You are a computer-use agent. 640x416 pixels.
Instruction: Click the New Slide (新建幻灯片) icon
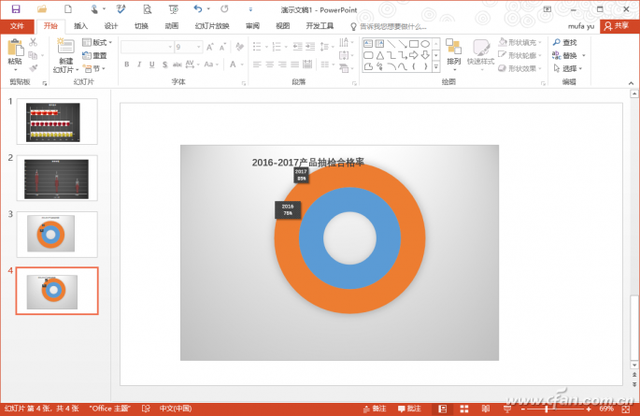tap(64, 52)
